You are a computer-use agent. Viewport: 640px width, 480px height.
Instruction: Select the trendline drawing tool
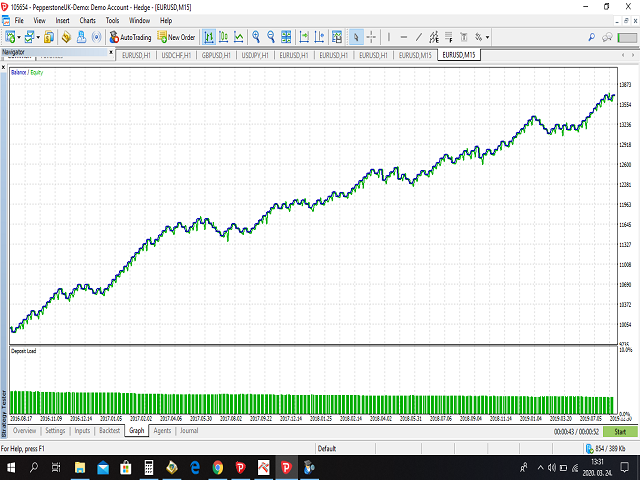(x=418, y=37)
